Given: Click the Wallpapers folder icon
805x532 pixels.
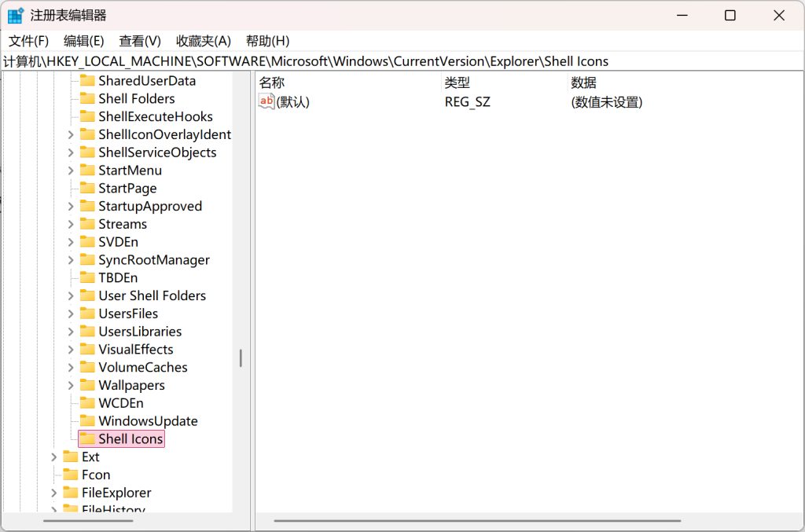Looking at the screenshot, I should pos(87,385).
